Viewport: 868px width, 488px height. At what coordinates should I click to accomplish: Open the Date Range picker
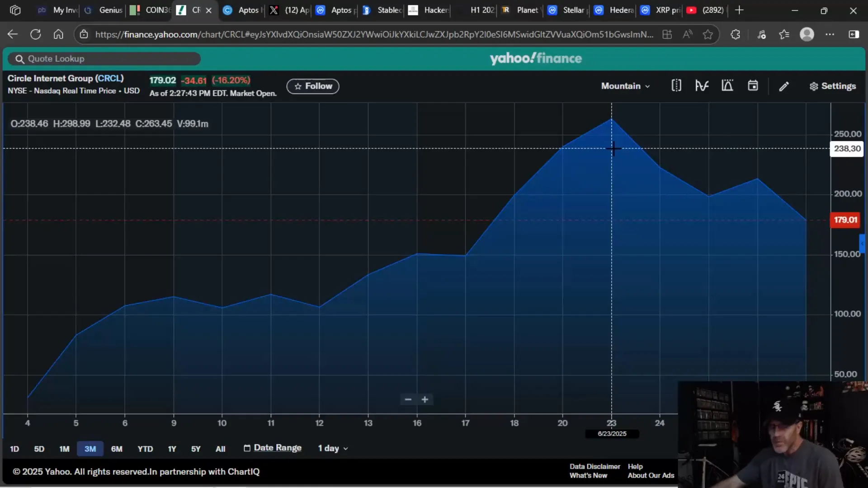pyautogui.click(x=273, y=448)
